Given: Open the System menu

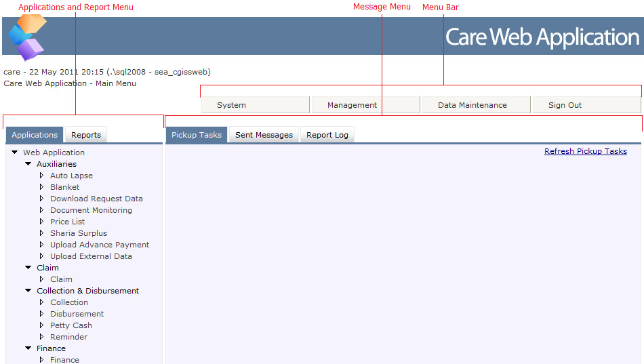Looking at the screenshot, I should click(x=231, y=105).
